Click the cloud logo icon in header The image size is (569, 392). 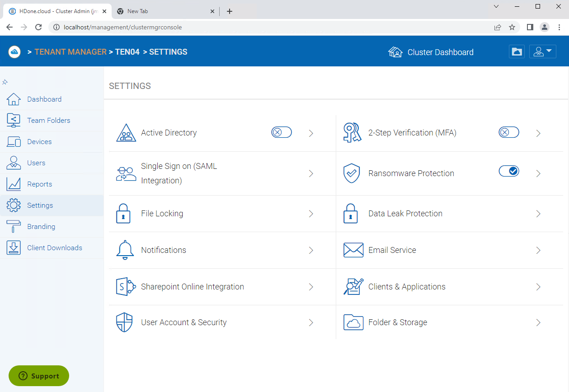(14, 52)
